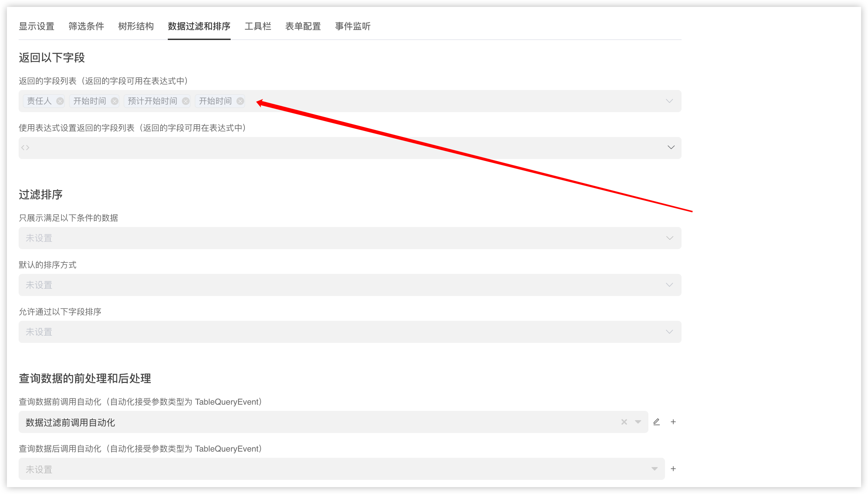Viewport: 868px width, 494px height.
Task: Click the + icon beside the post-query automation field
Action: tap(673, 468)
